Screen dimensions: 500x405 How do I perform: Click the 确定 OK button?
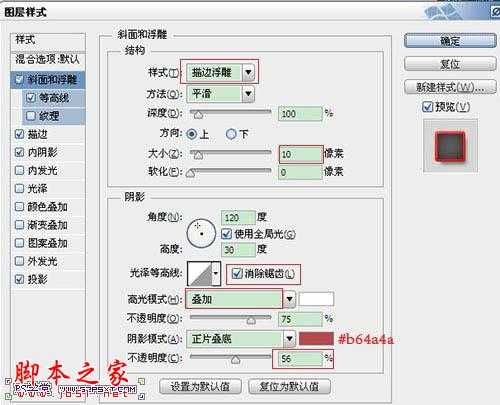pos(450,41)
